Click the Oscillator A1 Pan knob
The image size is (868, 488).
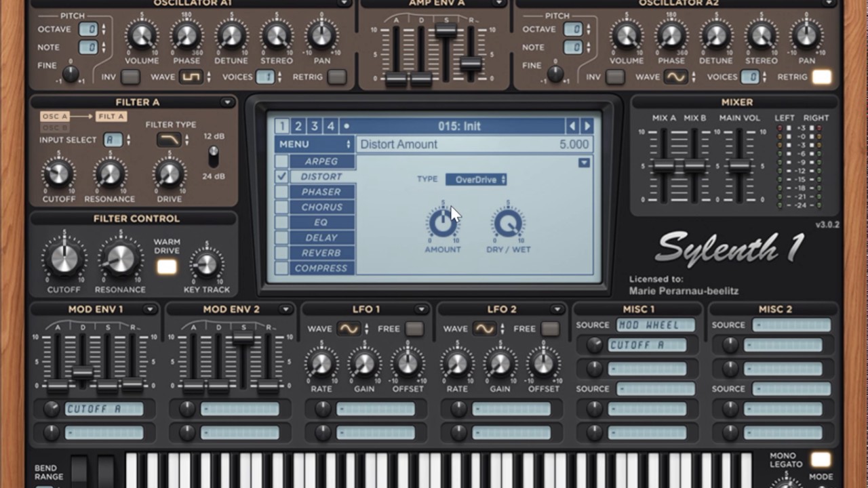pos(321,35)
